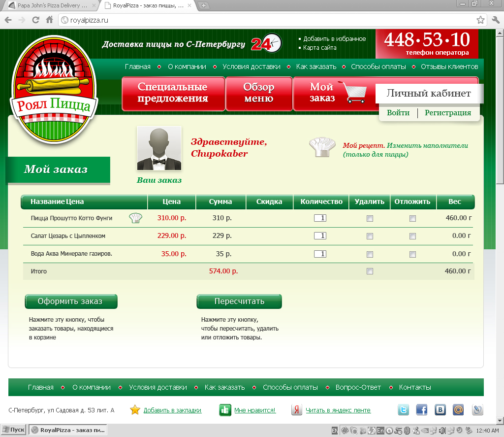The width and height of the screenshot is (504, 437).
Task: Click Оформить заказ button
Action: coord(71,301)
